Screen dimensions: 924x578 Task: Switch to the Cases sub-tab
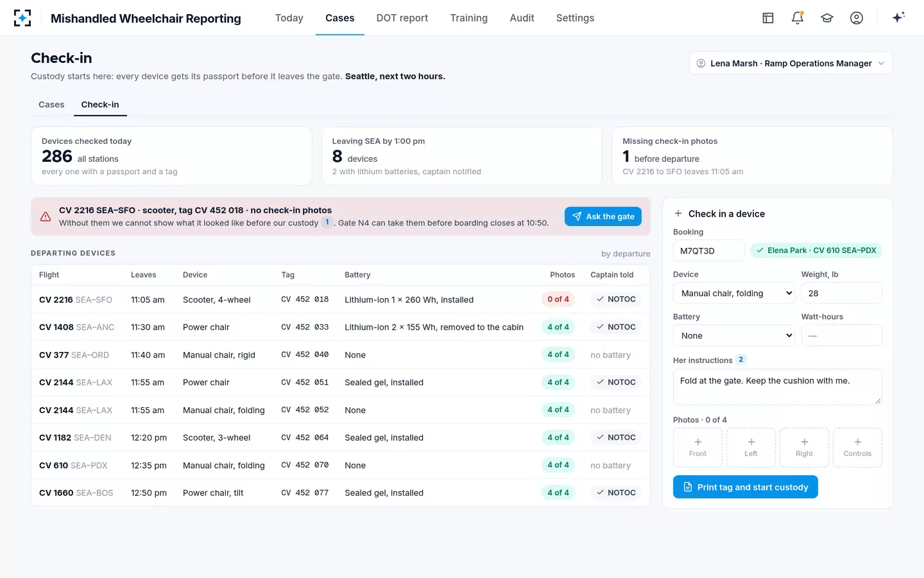coord(51,105)
